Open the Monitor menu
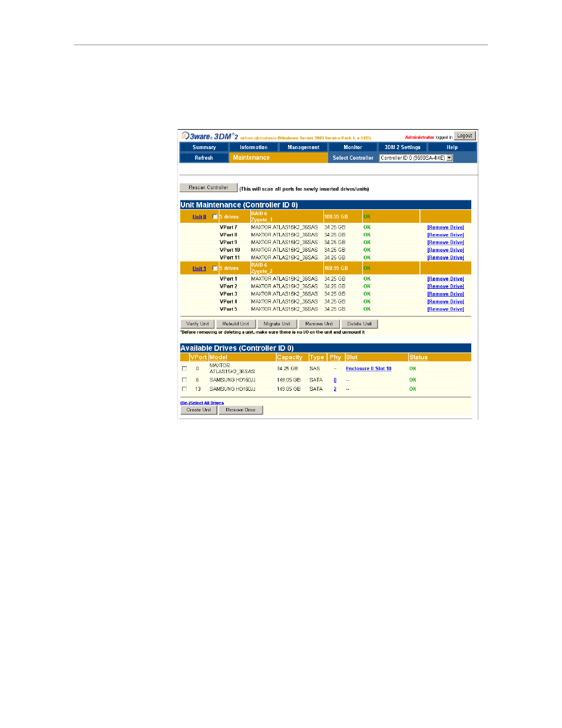 click(x=353, y=147)
